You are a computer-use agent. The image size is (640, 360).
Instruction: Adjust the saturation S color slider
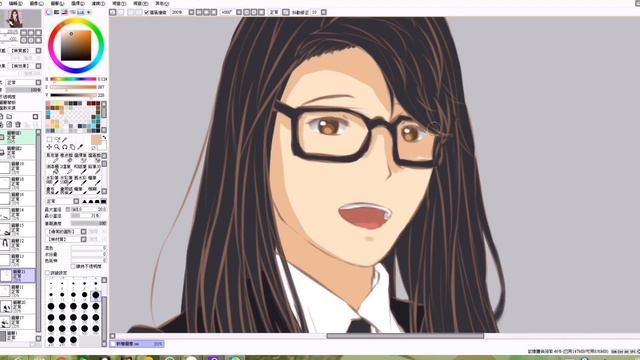coord(73,87)
